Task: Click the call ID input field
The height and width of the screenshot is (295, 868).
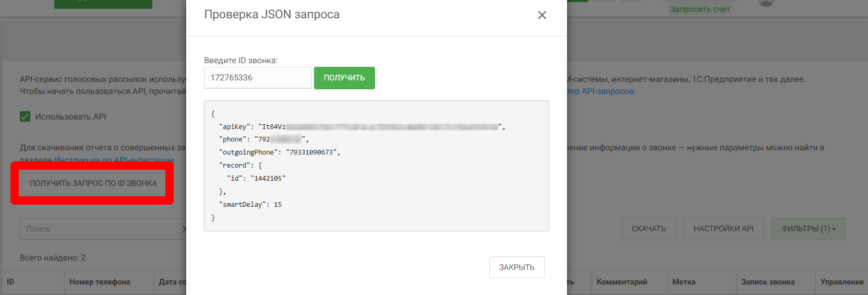Action: [x=258, y=78]
